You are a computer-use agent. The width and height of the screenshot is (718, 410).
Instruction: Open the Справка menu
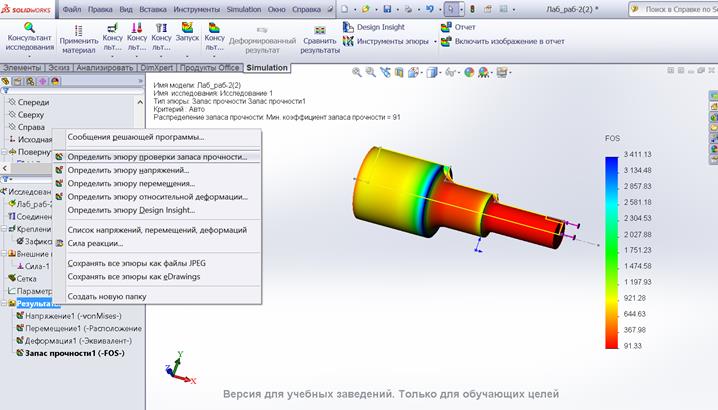(306, 9)
